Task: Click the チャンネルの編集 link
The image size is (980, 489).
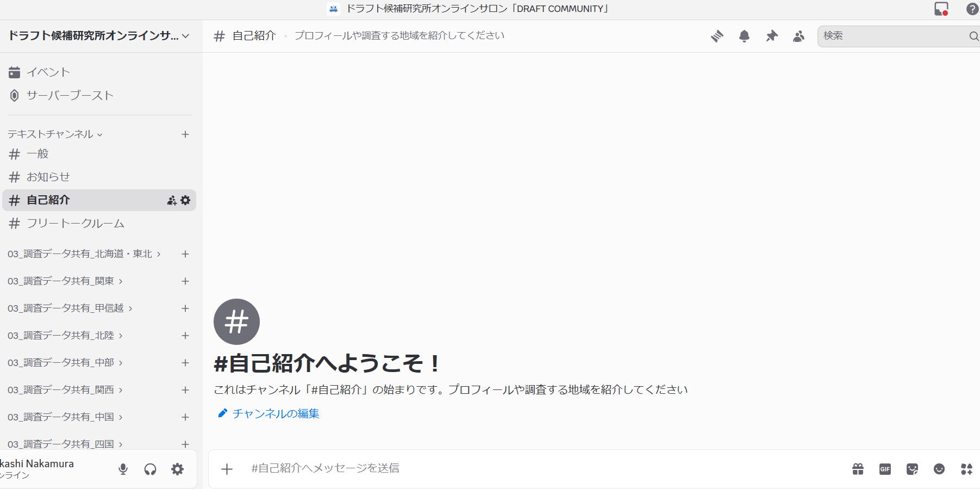Action: [x=275, y=414]
